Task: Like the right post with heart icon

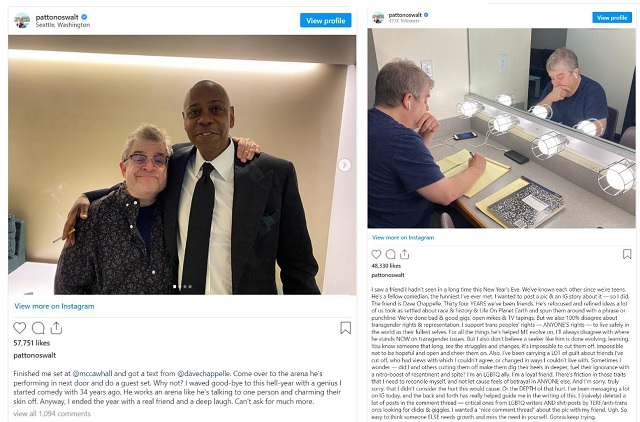Action: 376,254
